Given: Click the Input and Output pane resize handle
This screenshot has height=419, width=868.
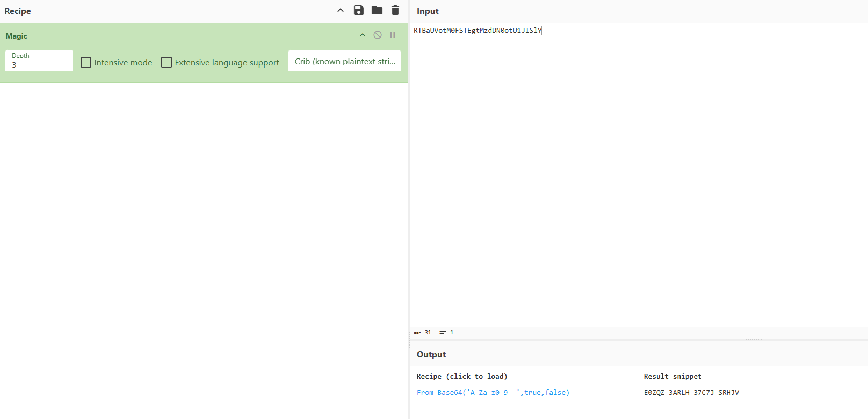Looking at the screenshot, I should tap(753, 340).
